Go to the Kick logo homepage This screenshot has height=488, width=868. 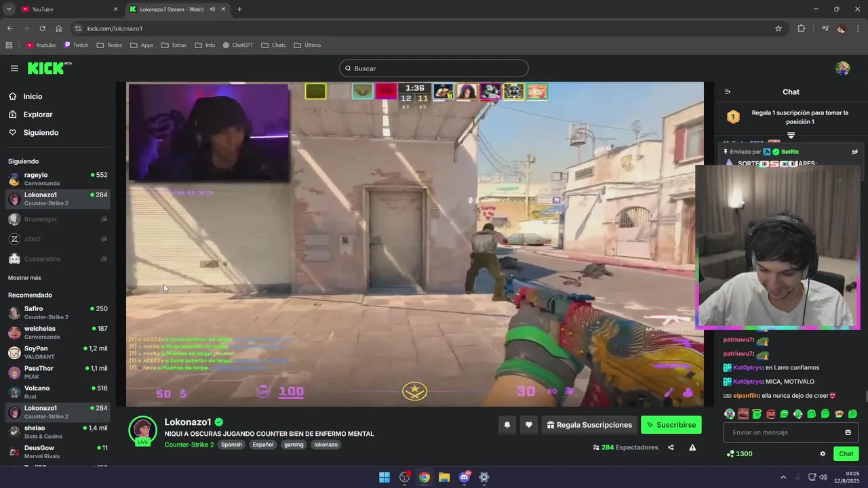[x=50, y=68]
